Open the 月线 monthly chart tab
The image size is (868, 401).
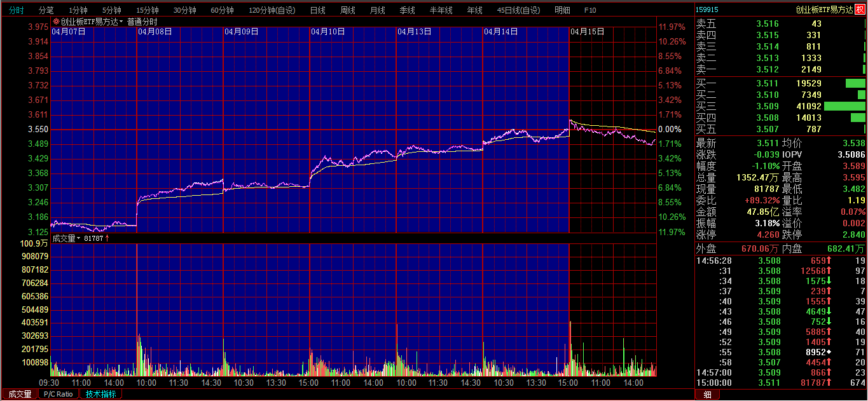click(377, 10)
